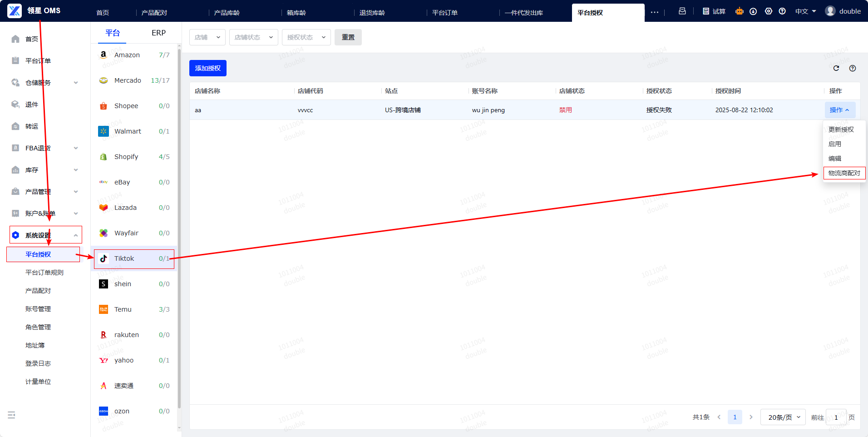Select shein platform in the list

click(x=134, y=284)
